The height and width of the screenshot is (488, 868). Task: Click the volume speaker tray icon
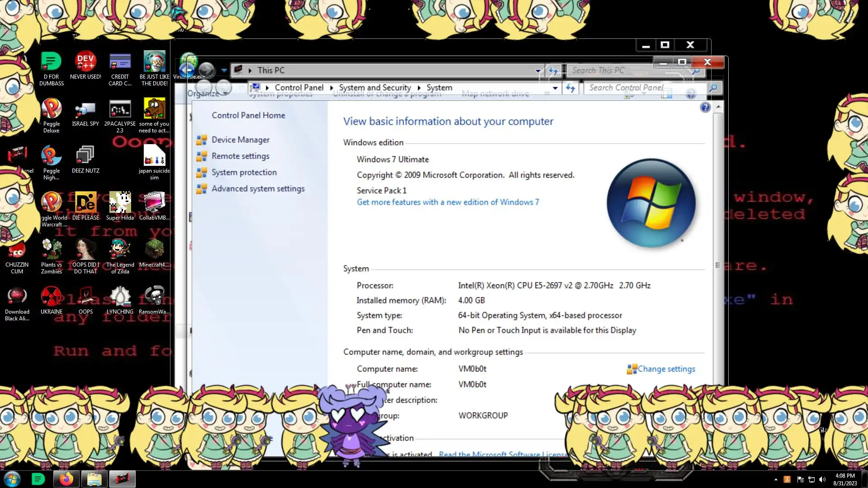click(x=822, y=479)
